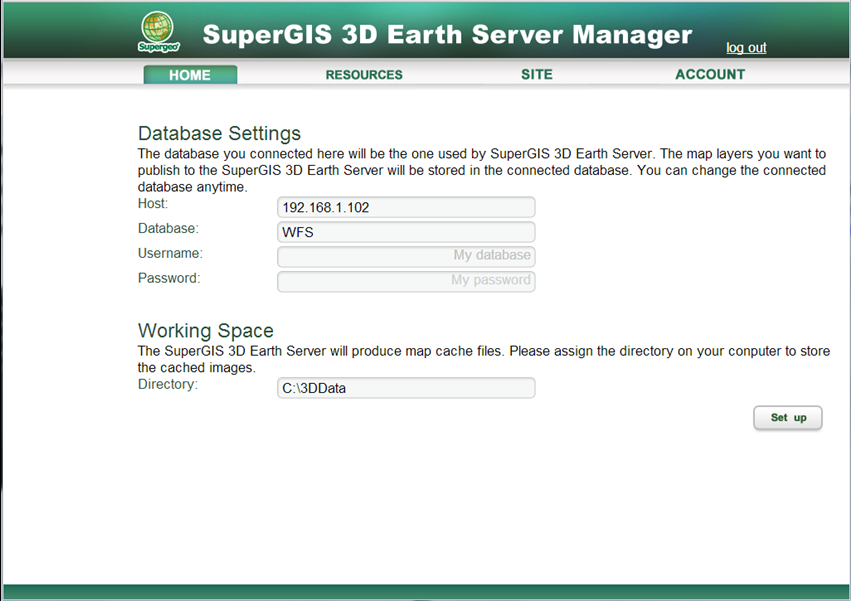
Task: Select the Username field with My database placeholder
Action: point(406,256)
